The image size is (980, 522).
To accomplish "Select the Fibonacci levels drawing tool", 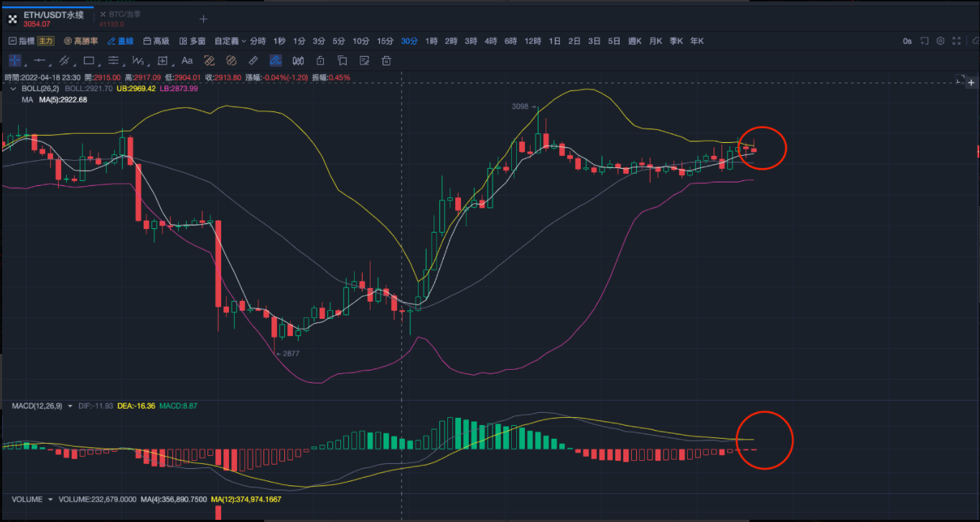I will pos(113,60).
